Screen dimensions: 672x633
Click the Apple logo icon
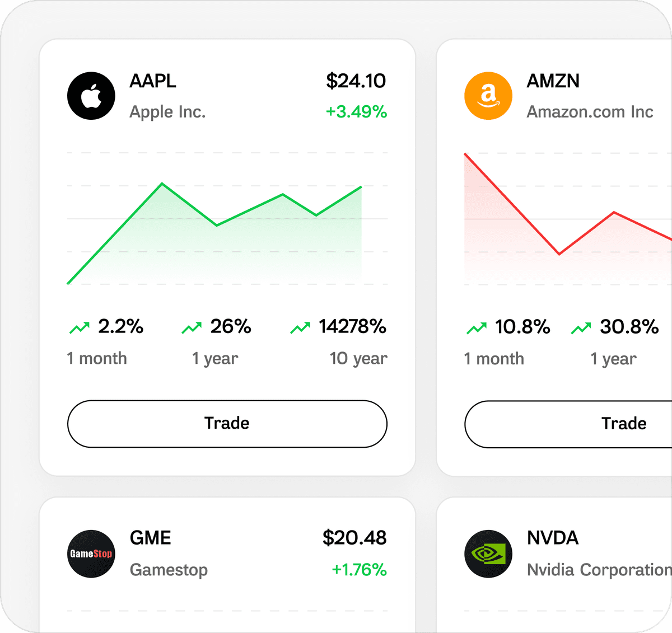pos(91,96)
